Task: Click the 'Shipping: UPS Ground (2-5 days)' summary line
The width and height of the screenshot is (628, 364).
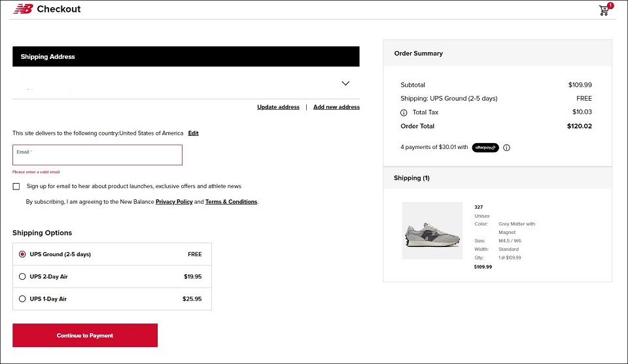Action: click(449, 99)
